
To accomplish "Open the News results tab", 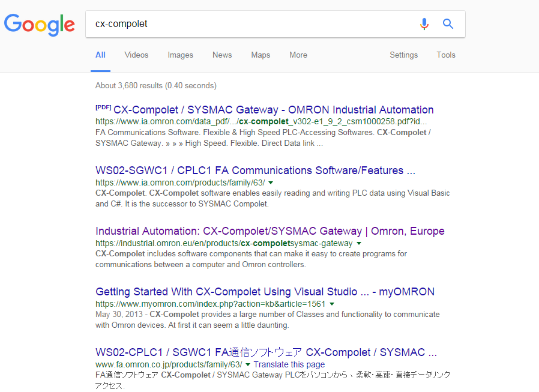I will (x=222, y=55).
